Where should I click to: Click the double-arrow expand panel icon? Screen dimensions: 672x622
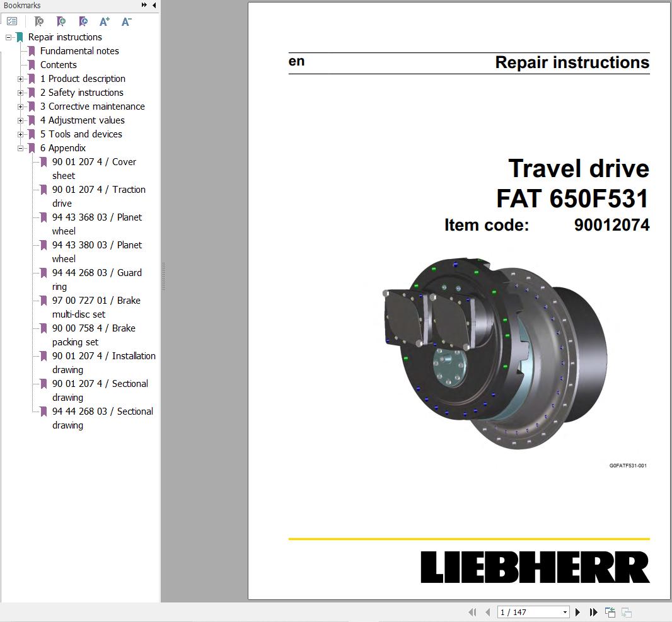pyautogui.click(x=144, y=5)
